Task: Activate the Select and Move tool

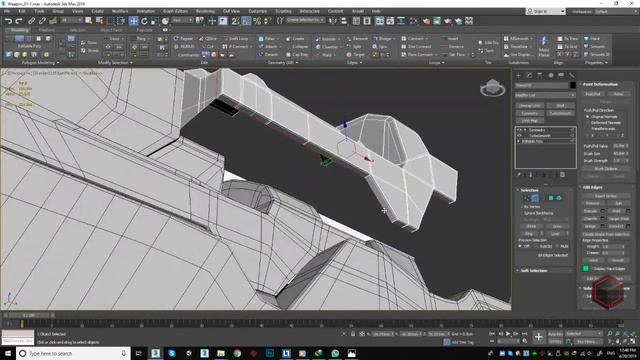Action: [133, 21]
